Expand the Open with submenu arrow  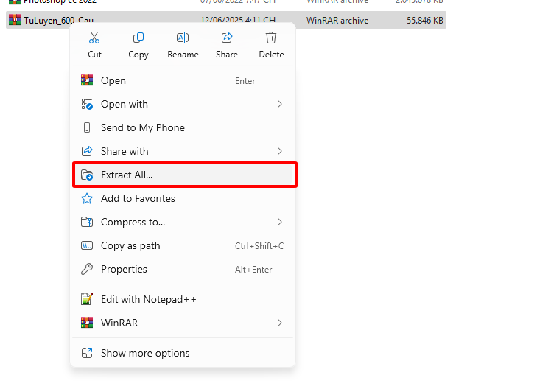(280, 104)
